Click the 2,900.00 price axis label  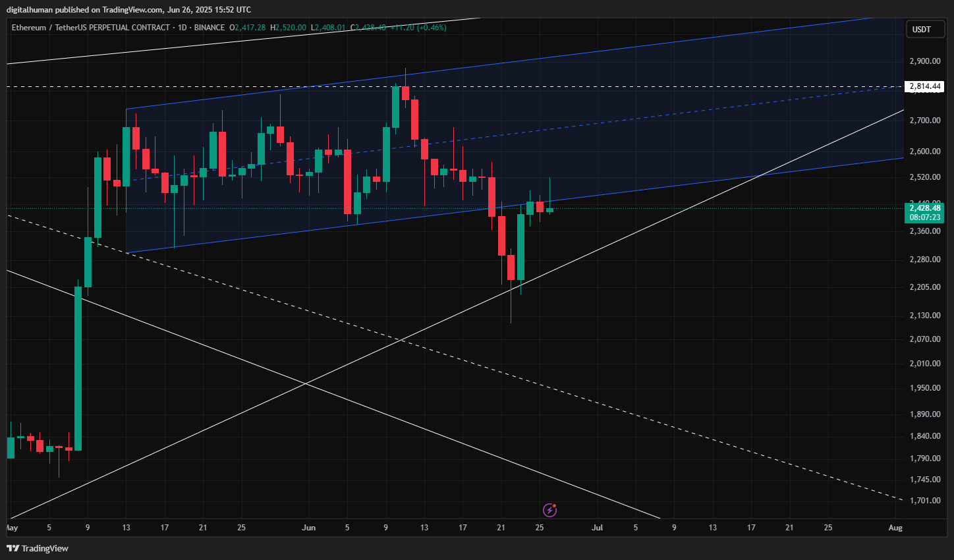coord(924,61)
